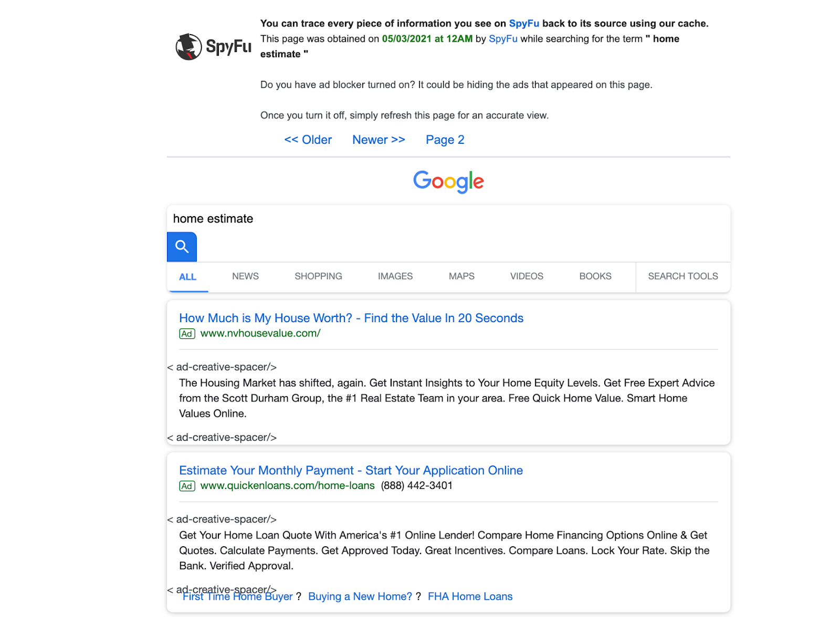The width and height of the screenshot is (840, 617).
Task: Click the Quicken Loans ad description text
Action: tap(444, 550)
